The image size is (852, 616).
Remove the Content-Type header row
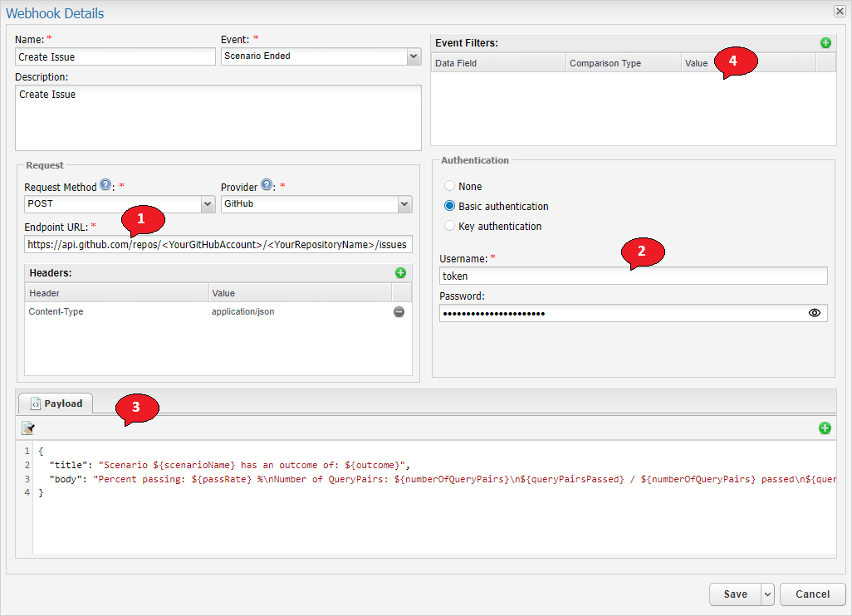pos(399,312)
